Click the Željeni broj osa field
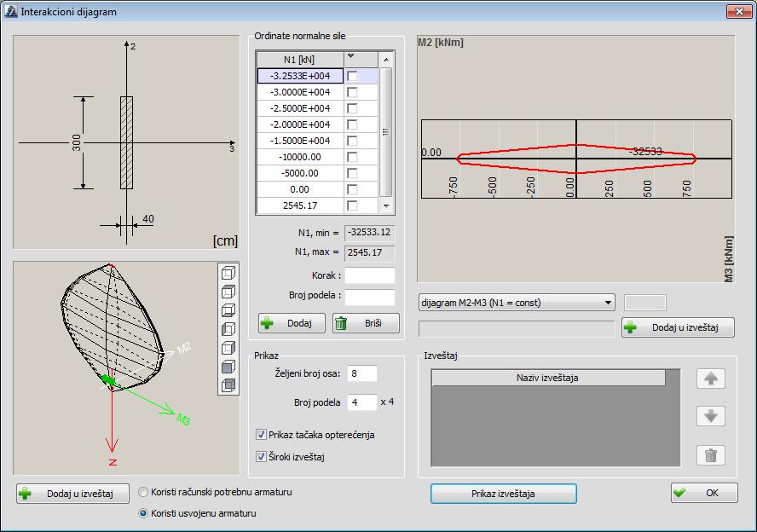 click(362, 373)
